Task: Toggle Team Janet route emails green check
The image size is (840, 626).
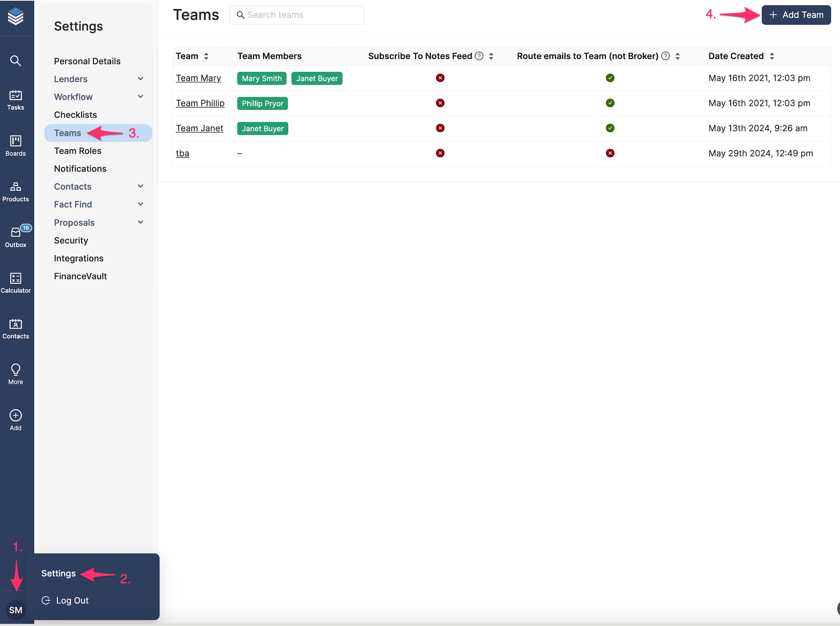Action: pyautogui.click(x=610, y=128)
